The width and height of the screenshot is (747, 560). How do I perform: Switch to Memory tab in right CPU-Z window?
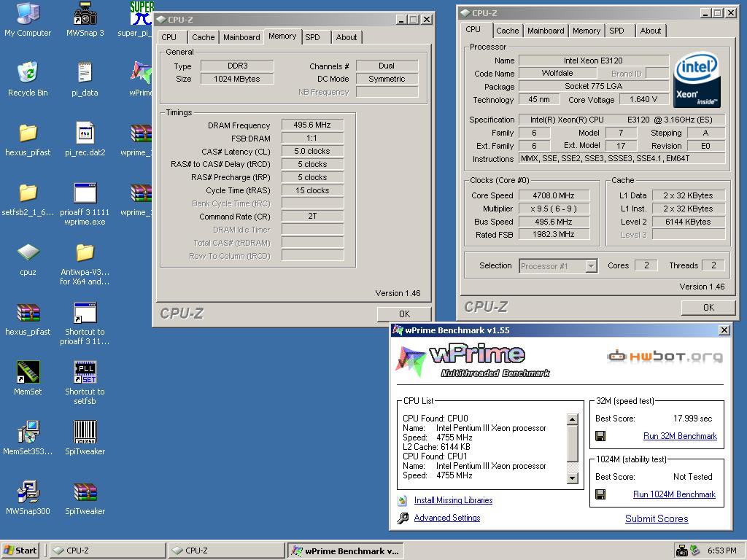pos(587,31)
